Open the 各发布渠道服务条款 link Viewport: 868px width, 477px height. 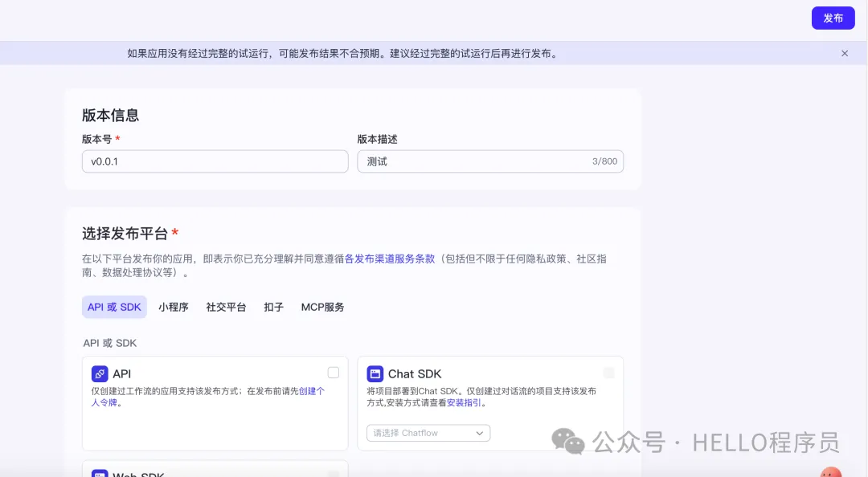[x=390, y=259]
